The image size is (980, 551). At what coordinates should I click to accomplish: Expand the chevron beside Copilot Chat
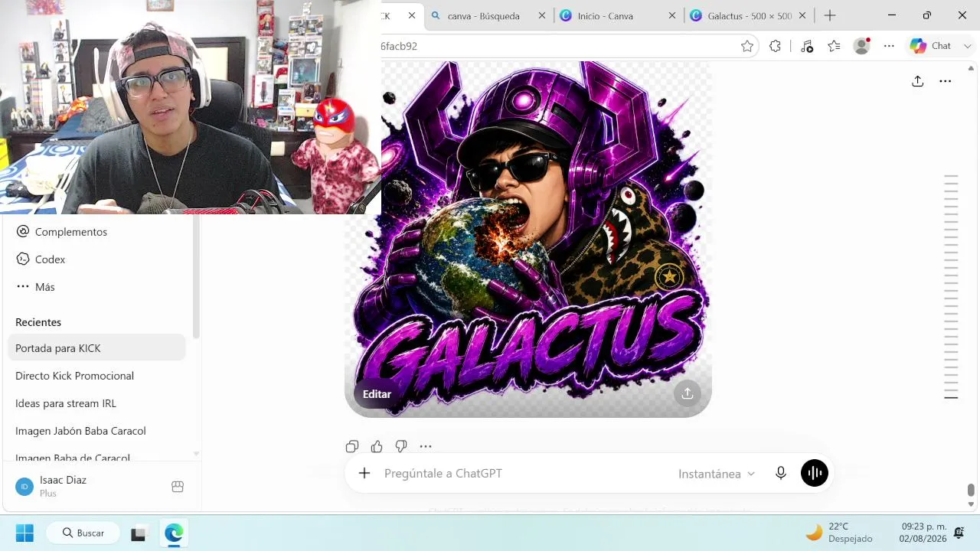[968, 46]
